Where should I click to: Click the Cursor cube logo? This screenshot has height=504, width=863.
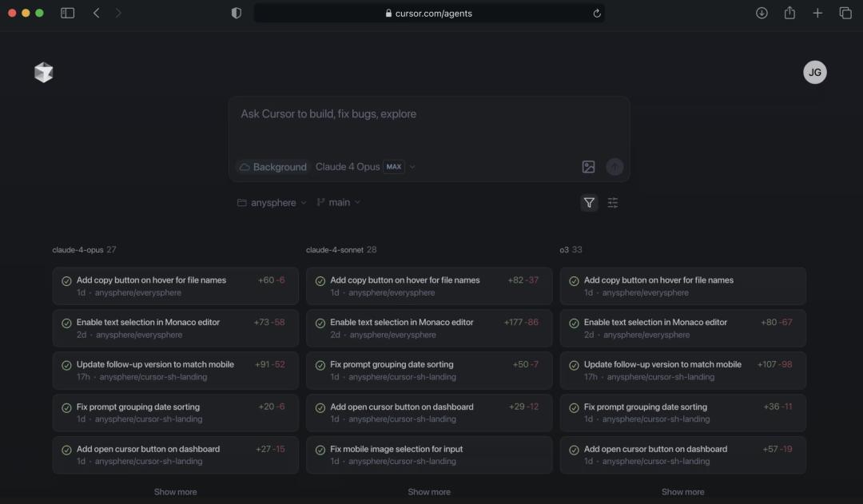tap(43, 72)
